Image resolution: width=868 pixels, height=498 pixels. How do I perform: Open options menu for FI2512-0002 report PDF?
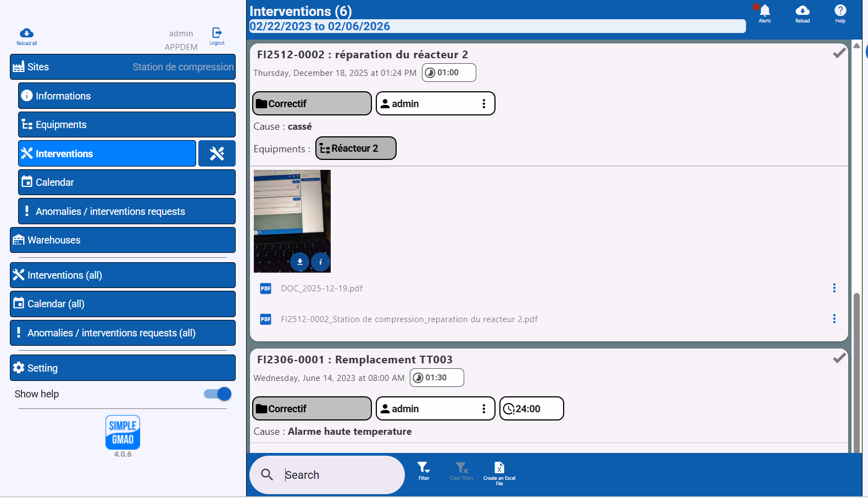pos(834,319)
